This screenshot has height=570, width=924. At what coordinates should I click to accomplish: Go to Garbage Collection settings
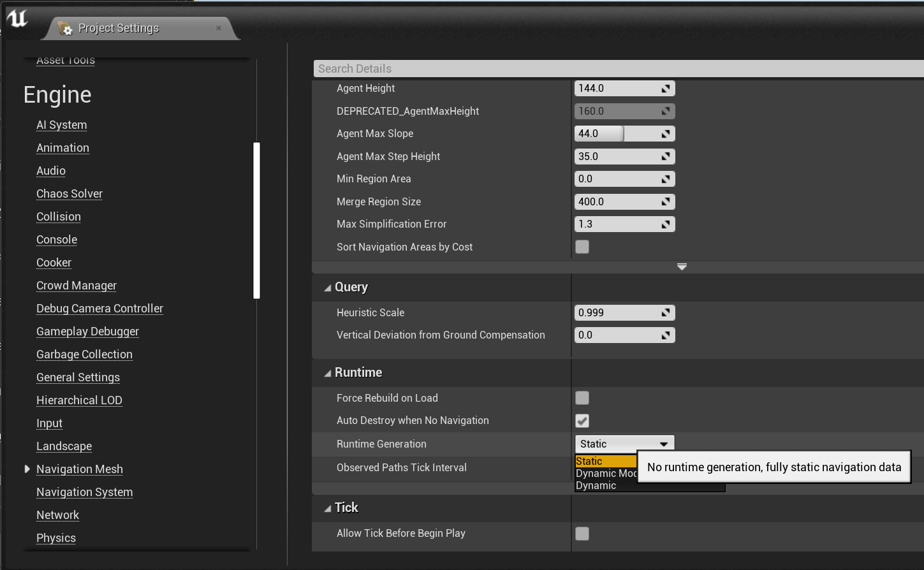(84, 354)
